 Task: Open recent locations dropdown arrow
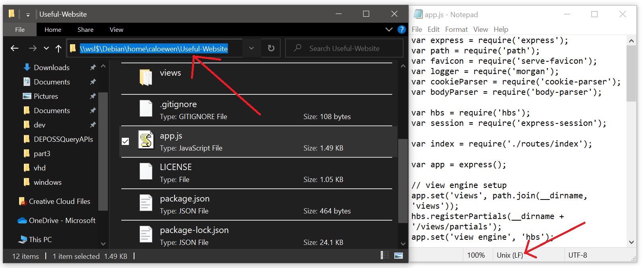point(46,48)
